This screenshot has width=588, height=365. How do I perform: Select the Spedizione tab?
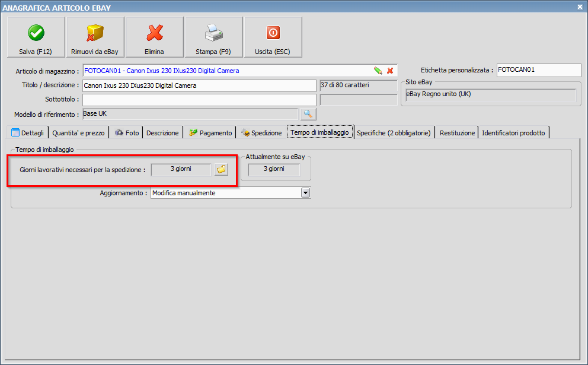pos(261,132)
